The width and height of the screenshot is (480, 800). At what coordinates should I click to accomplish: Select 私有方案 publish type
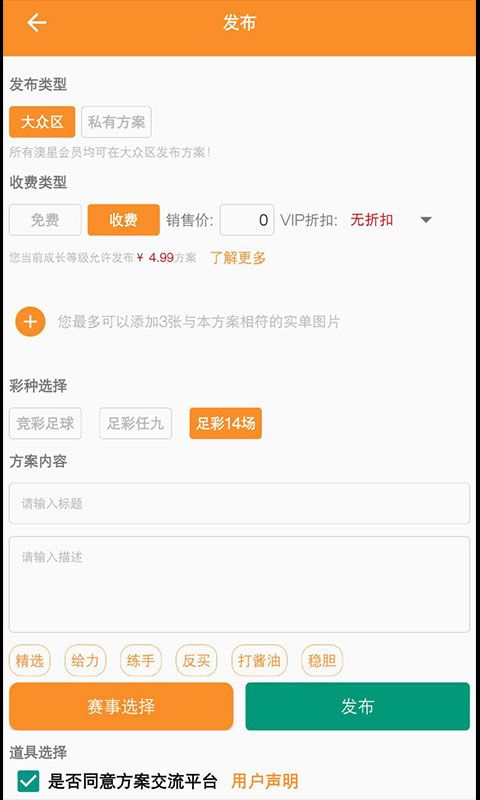pyautogui.click(x=116, y=122)
